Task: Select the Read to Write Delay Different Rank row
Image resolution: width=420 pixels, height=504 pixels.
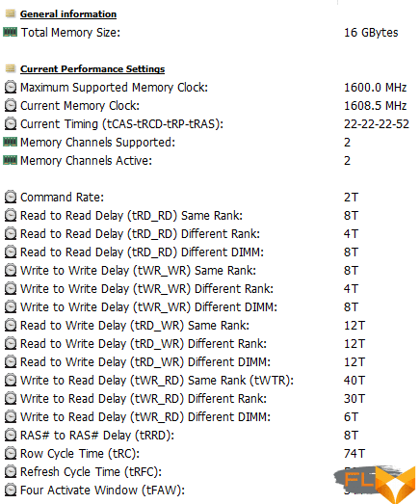Action: 207,344
